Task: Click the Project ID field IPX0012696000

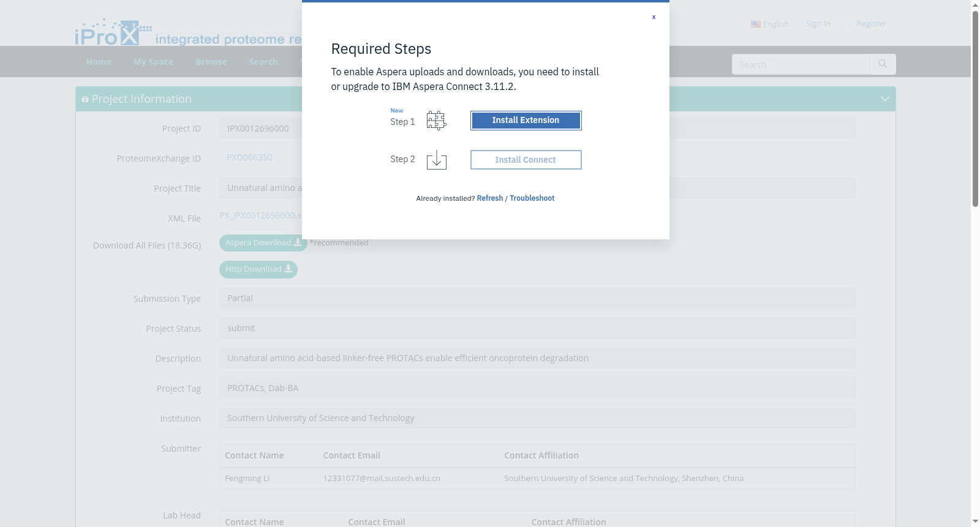Action: point(537,129)
